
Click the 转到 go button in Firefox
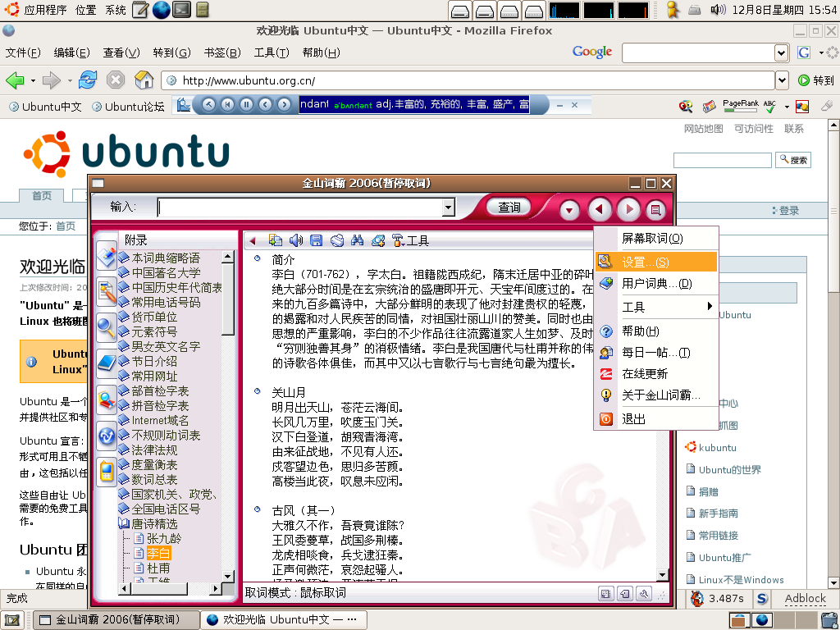tap(816, 80)
